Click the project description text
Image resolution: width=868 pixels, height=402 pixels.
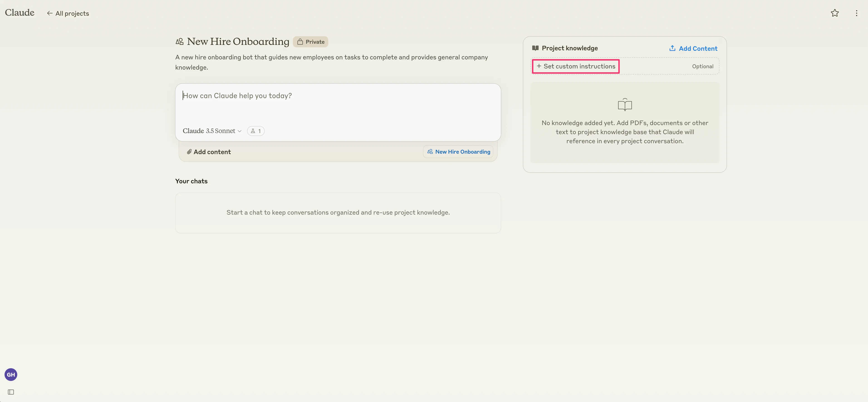[331, 62]
